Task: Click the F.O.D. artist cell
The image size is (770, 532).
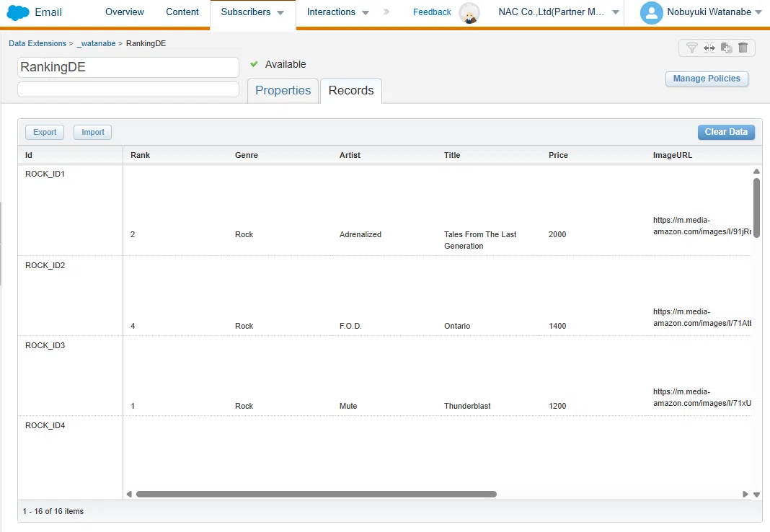Action: [350, 326]
